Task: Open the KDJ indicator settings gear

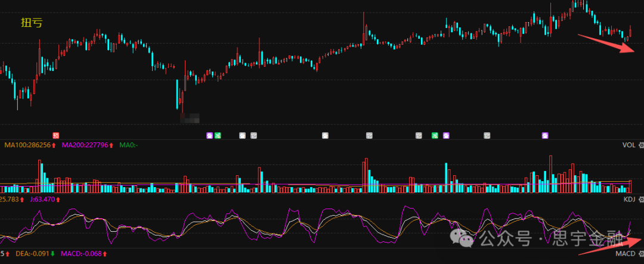Action: pos(641,200)
